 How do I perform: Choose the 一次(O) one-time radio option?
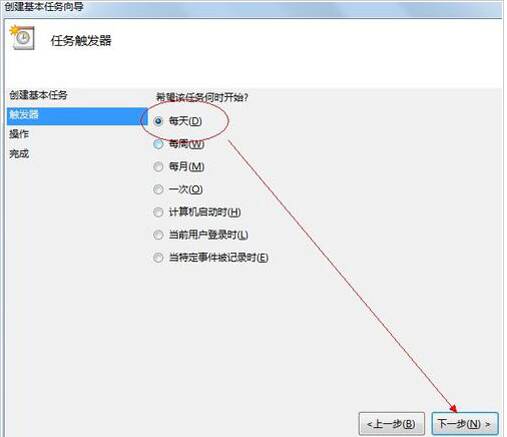[158, 190]
